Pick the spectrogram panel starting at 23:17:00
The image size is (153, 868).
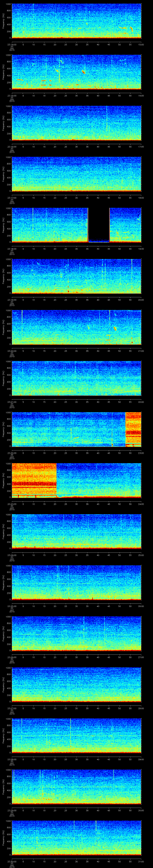click(x=77, y=174)
